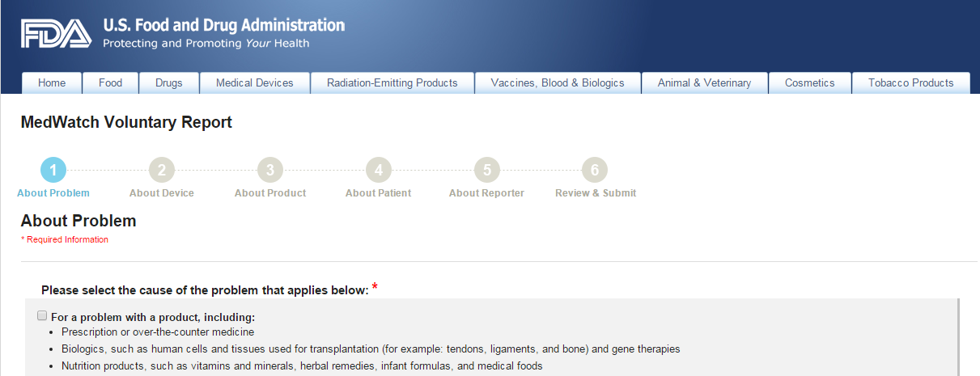Click U.S. Food and Drug Administration title
Screen dimensions: 980x376
(x=224, y=25)
